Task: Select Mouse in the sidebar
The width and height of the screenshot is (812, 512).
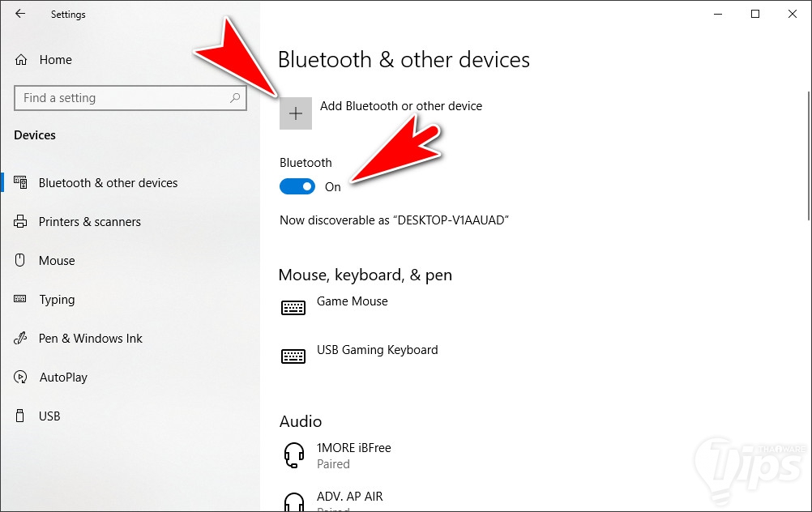Action: pos(57,261)
